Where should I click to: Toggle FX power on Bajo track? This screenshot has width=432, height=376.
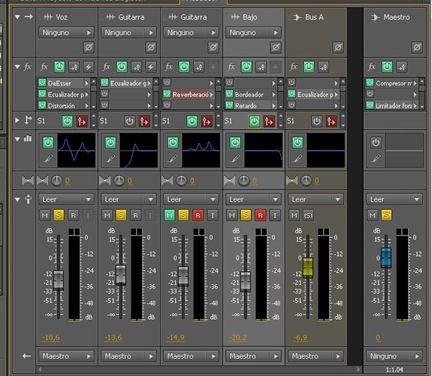pos(246,67)
